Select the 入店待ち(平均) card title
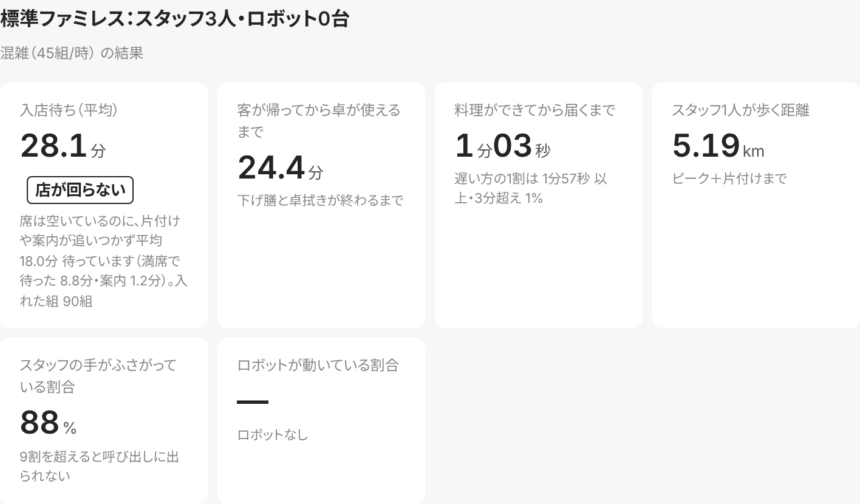The height and width of the screenshot is (504, 860). [x=69, y=110]
